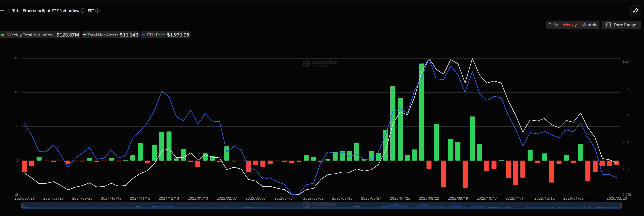Screen dimensions: 644x216
Task: Switch to the Monthly view
Action: [x=589, y=25]
